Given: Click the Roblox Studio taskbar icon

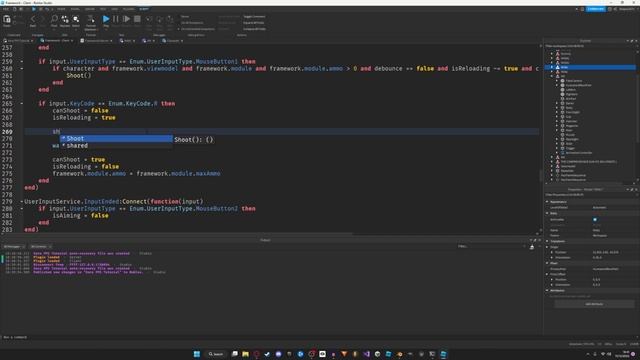Looking at the screenshot, I should click(x=443, y=354).
